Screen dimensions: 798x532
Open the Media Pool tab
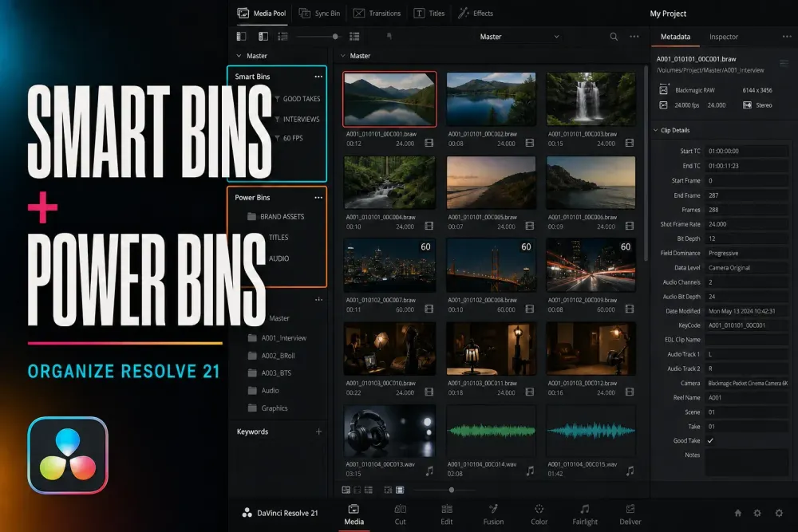[262, 14]
